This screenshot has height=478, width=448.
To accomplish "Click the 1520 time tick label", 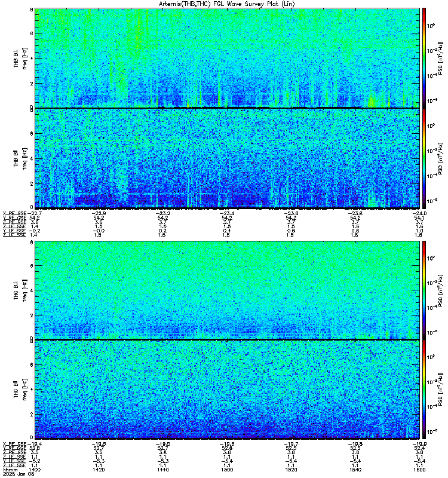I will coord(291,470).
